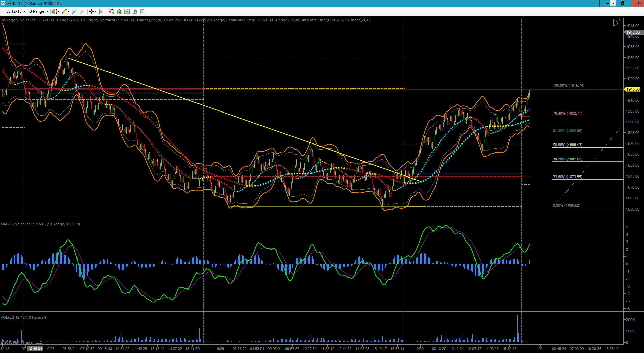Viewport: 644px width, 353px height.
Task: Click the 200K volume axis label
Action: [630, 320]
